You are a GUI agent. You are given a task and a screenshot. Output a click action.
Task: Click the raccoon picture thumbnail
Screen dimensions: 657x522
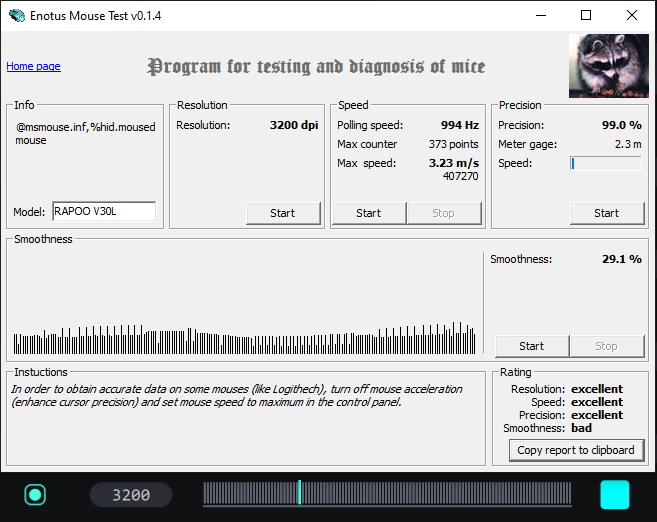pyautogui.click(x=608, y=66)
